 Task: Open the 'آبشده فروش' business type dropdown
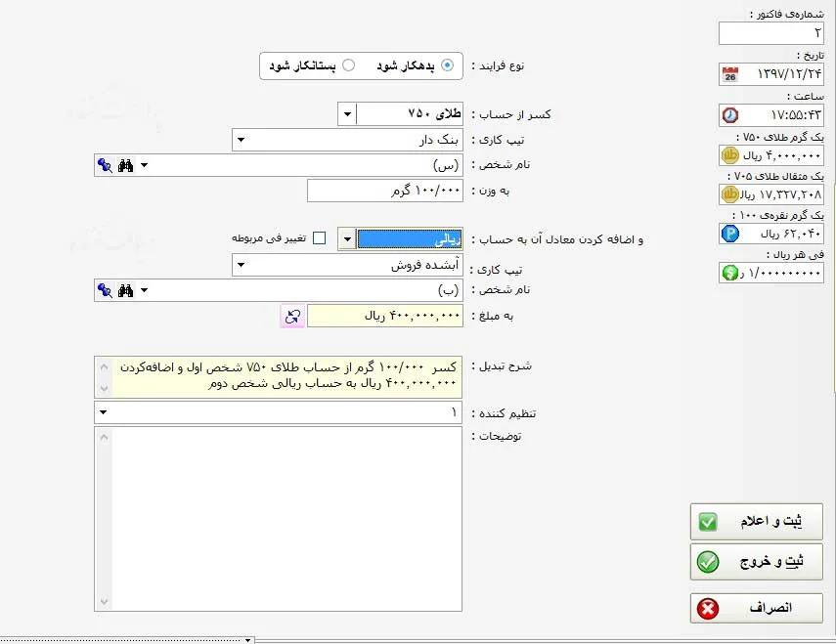pos(240,265)
